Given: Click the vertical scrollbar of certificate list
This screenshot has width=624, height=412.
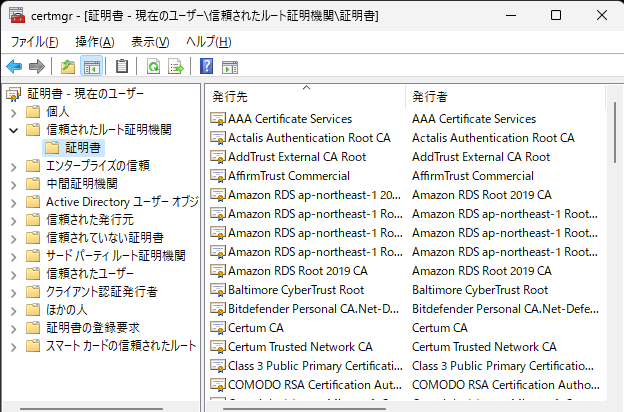Looking at the screenshot, I should tap(615, 132).
